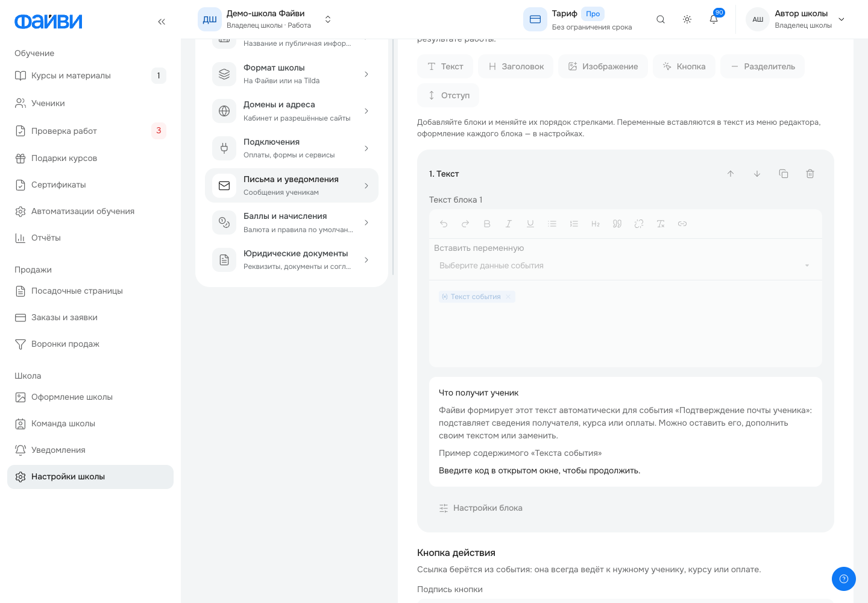Insert a hyperlink from the editor toolbar
Image resolution: width=868 pixels, height=603 pixels.
click(x=682, y=224)
